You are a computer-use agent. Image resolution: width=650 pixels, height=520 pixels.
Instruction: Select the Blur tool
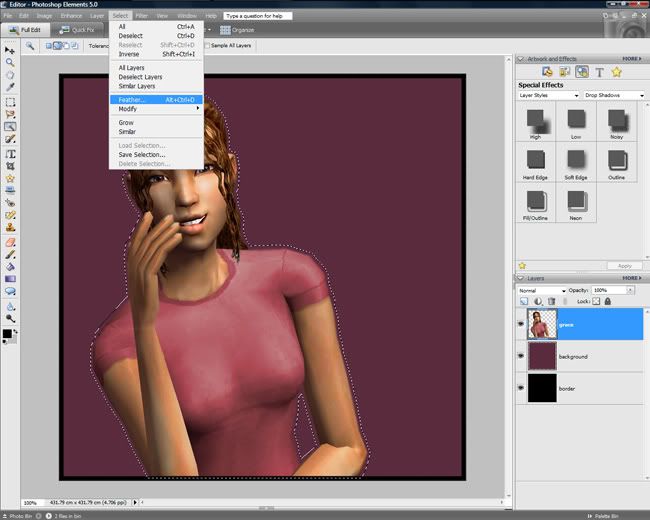(x=10, y=306)
